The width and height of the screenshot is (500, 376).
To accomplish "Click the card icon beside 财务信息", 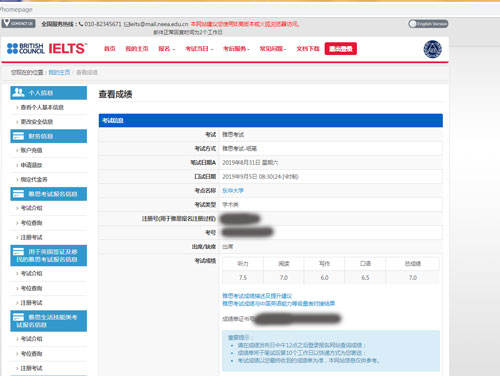I will click(x=18, y=136).
